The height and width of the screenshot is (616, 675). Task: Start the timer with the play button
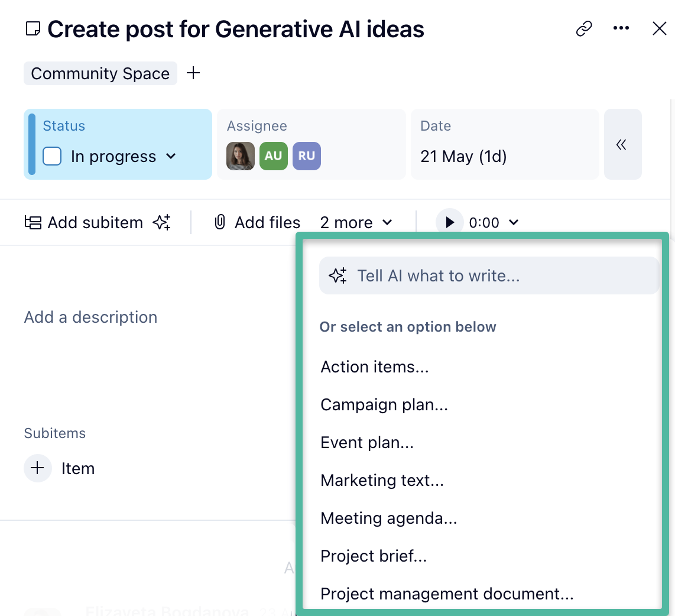pos(450,222)
